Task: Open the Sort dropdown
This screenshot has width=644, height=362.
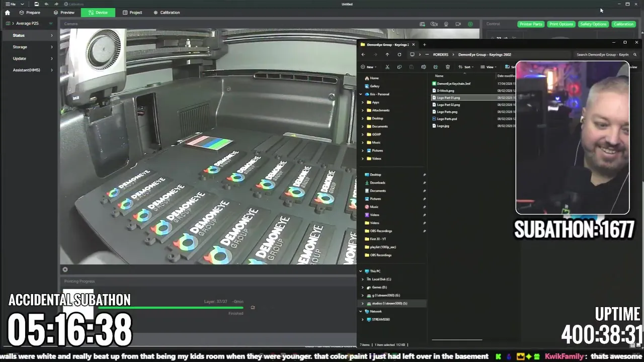Action: [x=466, y=67]
